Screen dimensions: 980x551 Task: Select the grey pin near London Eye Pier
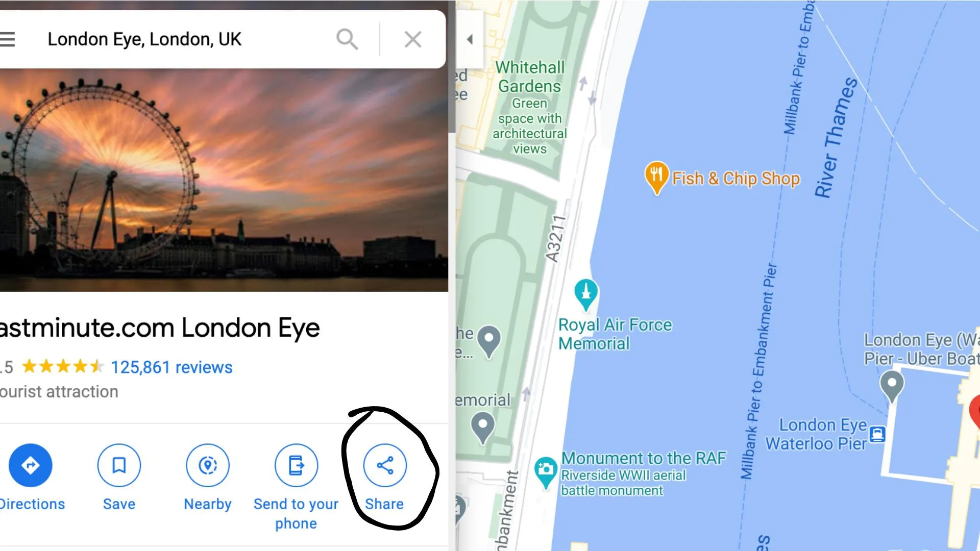click(892, 386)
